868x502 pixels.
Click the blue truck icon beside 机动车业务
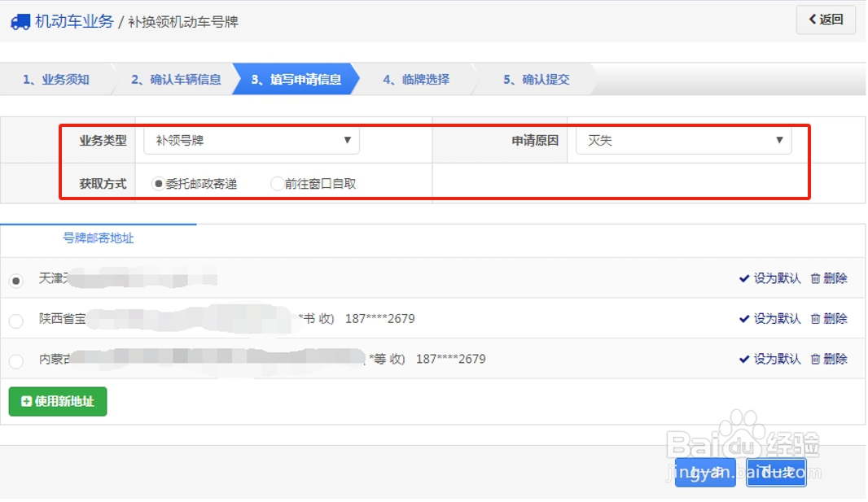coord(20,22)
